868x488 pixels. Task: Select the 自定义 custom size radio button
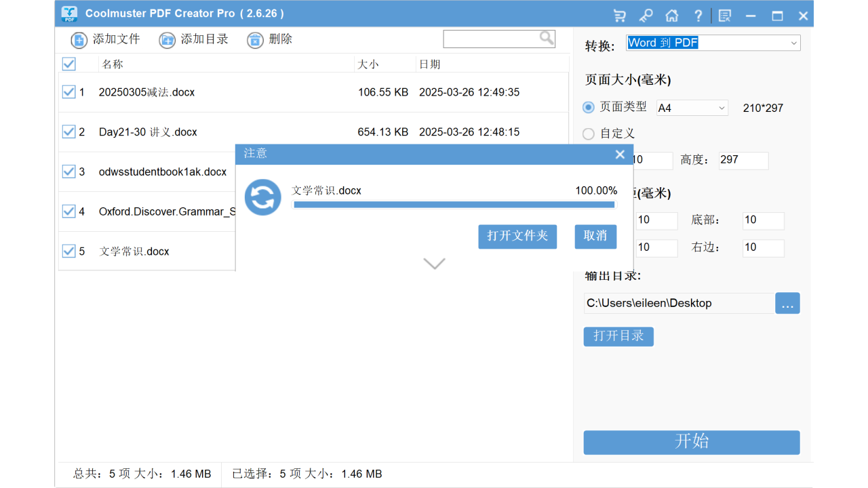pyautogui.click(x=588, y=134)
